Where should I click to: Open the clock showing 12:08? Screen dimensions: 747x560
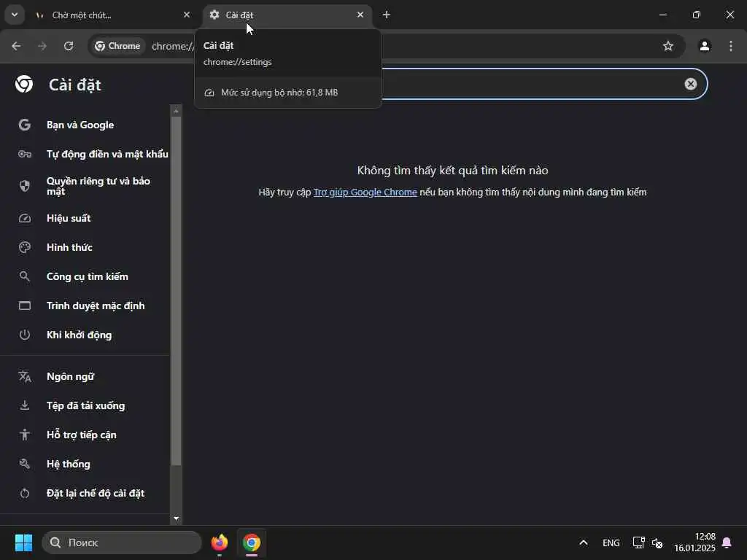(x=694, y=542)
